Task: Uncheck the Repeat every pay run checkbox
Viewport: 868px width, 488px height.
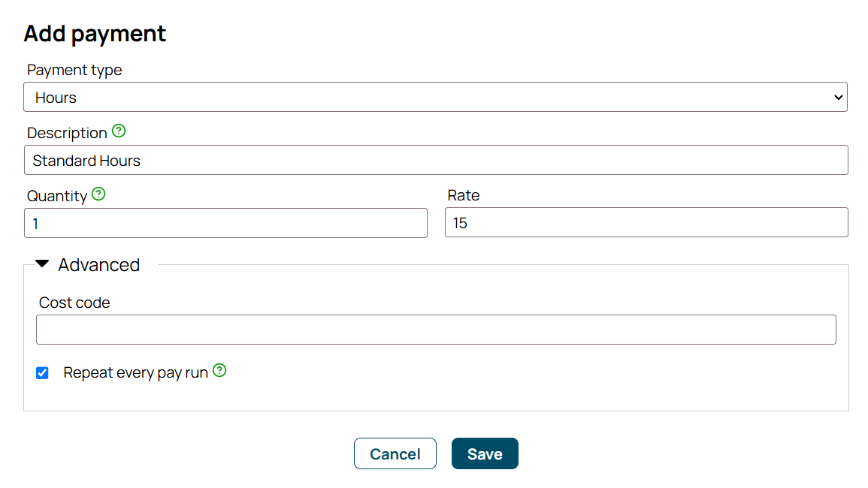Action: [42, 373]
